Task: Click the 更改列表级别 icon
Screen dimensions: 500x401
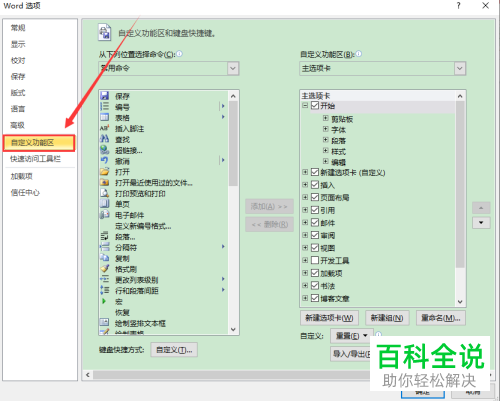Action: click(105, 279)
